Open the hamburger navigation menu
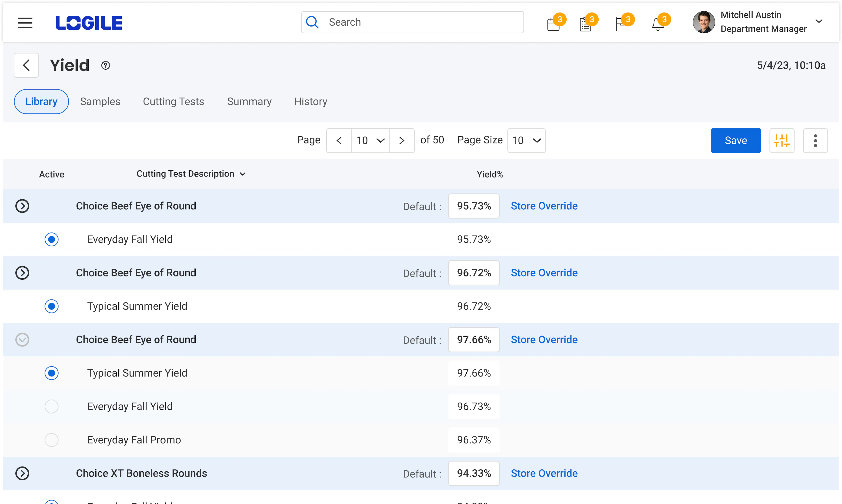The width and height of the screenshot is (842, 504). (x=25, y=23)
